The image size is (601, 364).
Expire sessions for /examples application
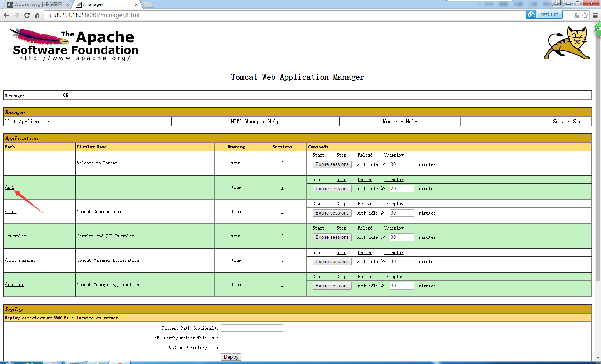[x=332, y=237]
